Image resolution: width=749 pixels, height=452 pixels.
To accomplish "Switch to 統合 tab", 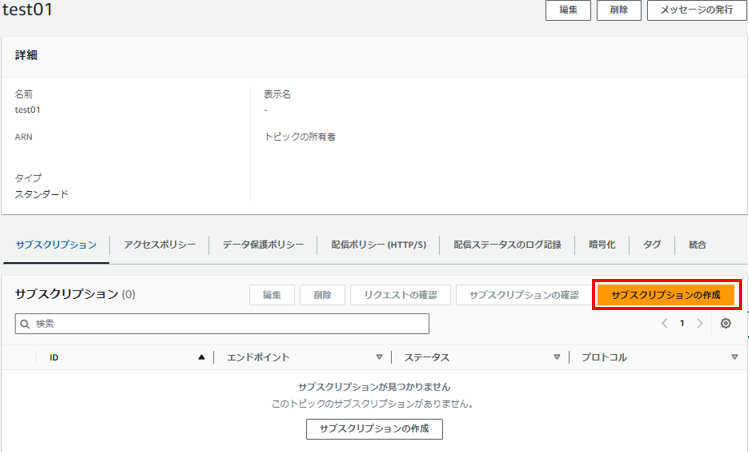I will point(697,245).
